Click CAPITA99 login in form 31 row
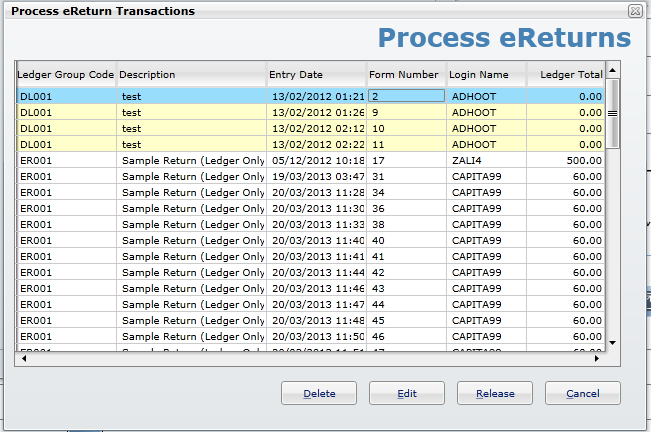 487,176
